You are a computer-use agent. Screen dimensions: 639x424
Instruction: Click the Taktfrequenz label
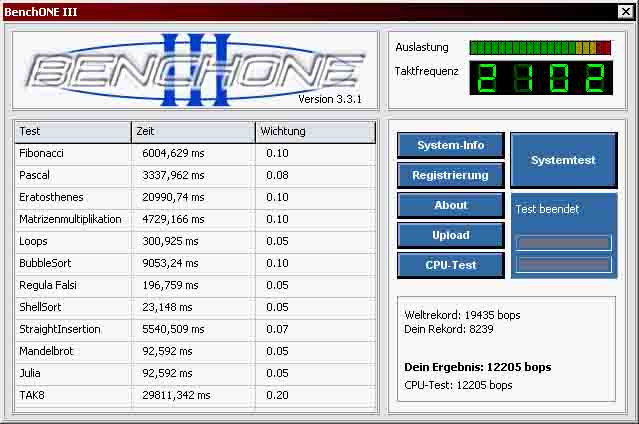click(426, 72)
